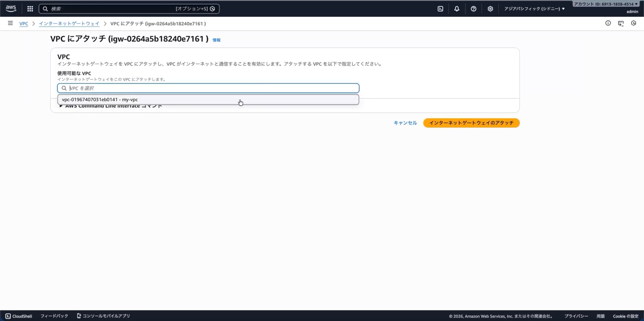Select vpc-01967407031eb0141 - my-vpc option
644x321 pixels.
tap(100, 99)
